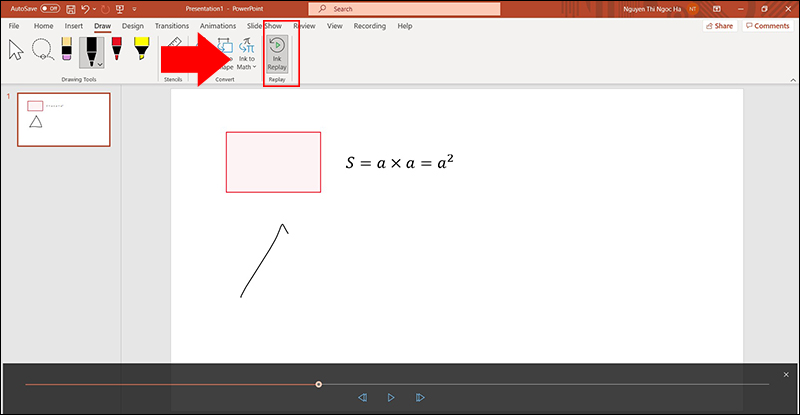The height and width of the screenshot is (415, 800).
Task: Step ink replay forward
Action: coord(420,397)
